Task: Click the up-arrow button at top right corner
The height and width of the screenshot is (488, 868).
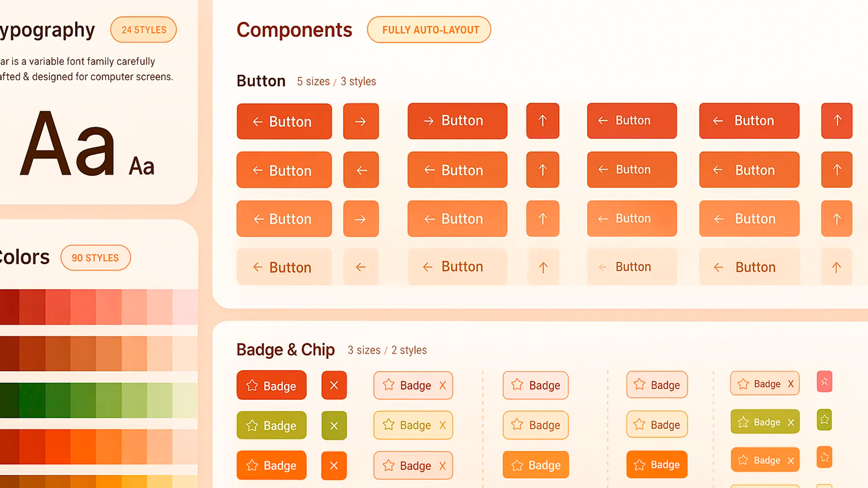Action: tap(837, 121)
